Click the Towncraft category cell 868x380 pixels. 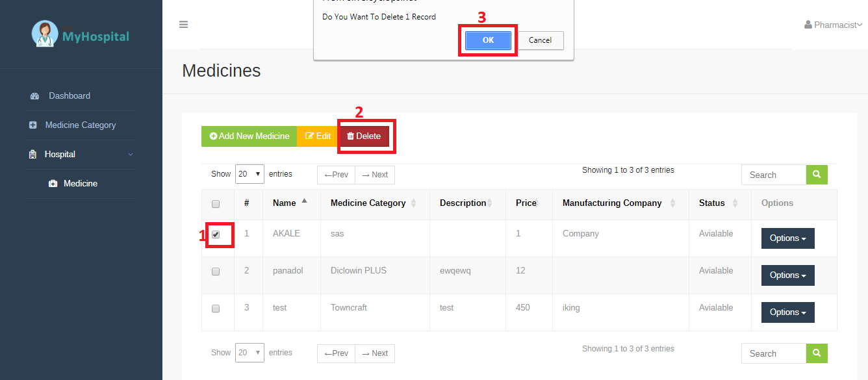376,312
